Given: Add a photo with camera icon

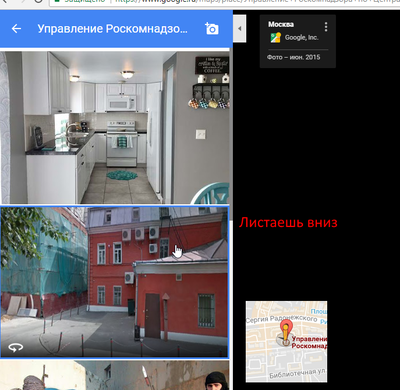Looking at the screenshot, I should pyautogui.click(x=212, y=29).
